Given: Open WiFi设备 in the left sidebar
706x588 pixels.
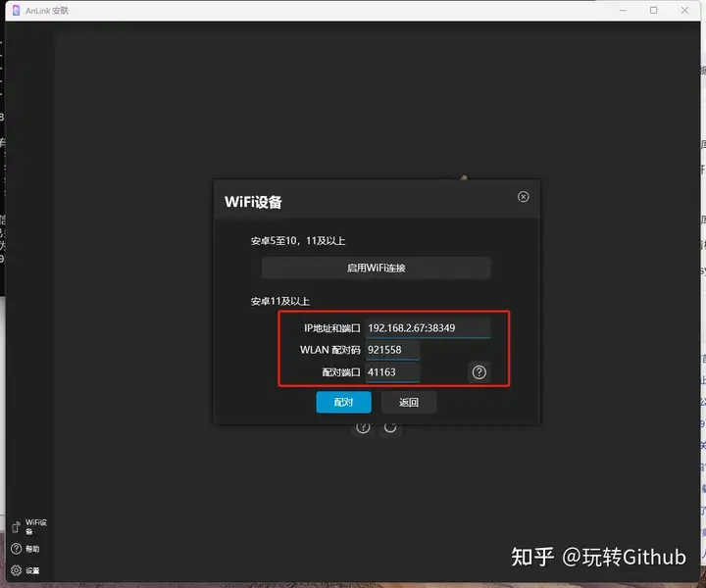Looking at the screenshot, I should (27, 526).
